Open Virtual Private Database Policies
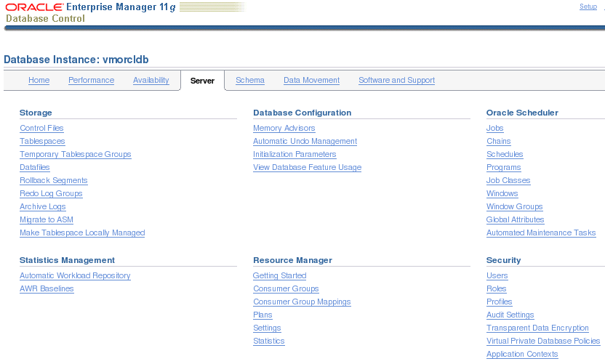This screenshot has height=364, width=605. click(543, 341)
